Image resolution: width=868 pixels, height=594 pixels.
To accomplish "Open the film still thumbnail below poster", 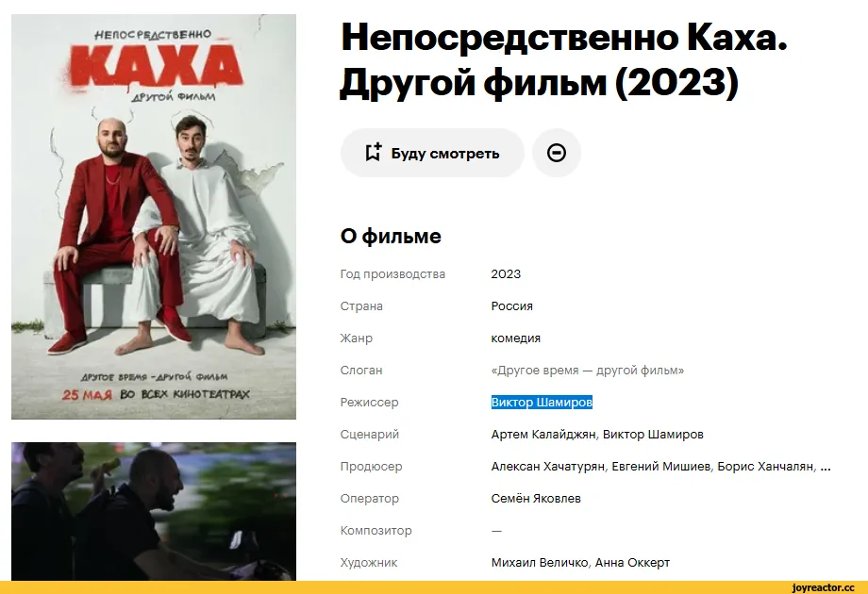I will tap(154, 511).
